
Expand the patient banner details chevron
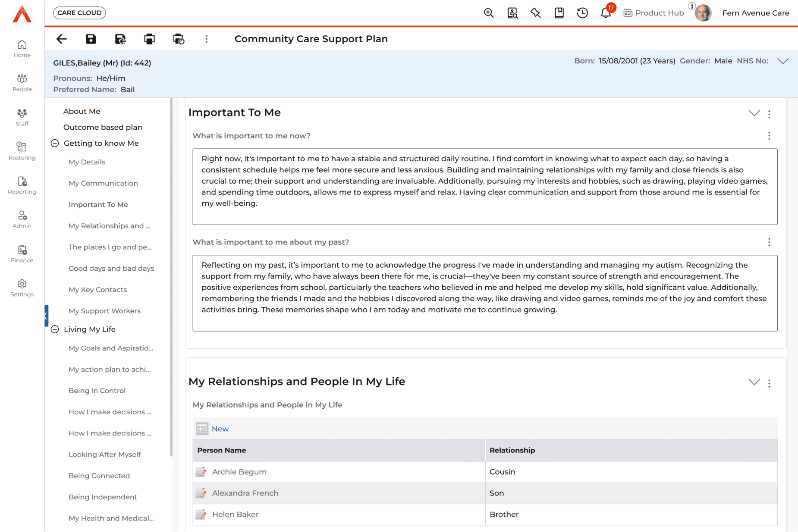click(783, 61)
